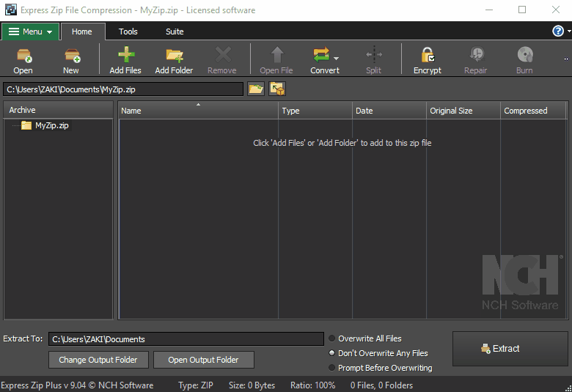Sort by the Name column header
The width and height of the screenshot is (572, 392).
pyautogui.click(x=198, y=111)
